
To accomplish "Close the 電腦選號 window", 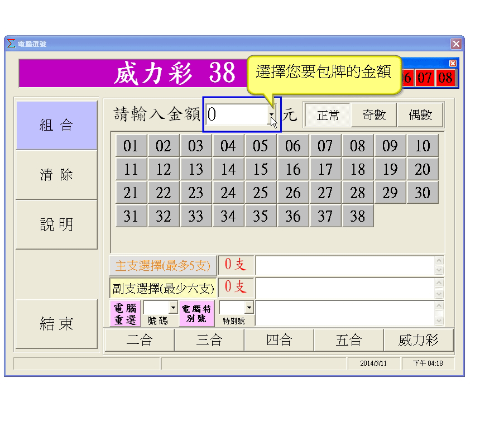I will (456, 44).
